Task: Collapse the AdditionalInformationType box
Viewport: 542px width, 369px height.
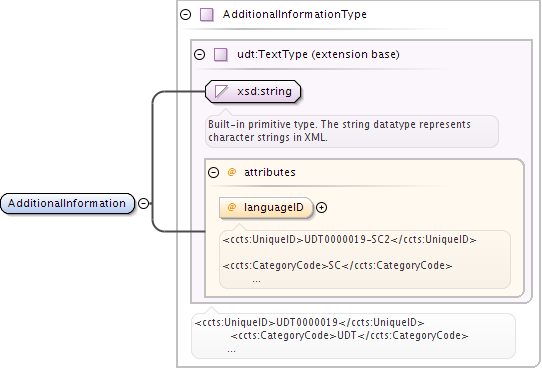Action: 186,15
